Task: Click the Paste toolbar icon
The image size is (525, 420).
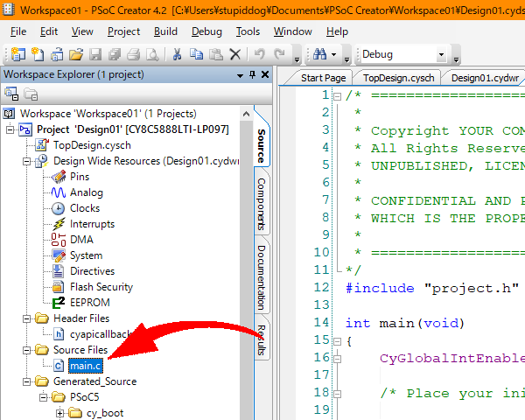Action: (x=216, y=54)
